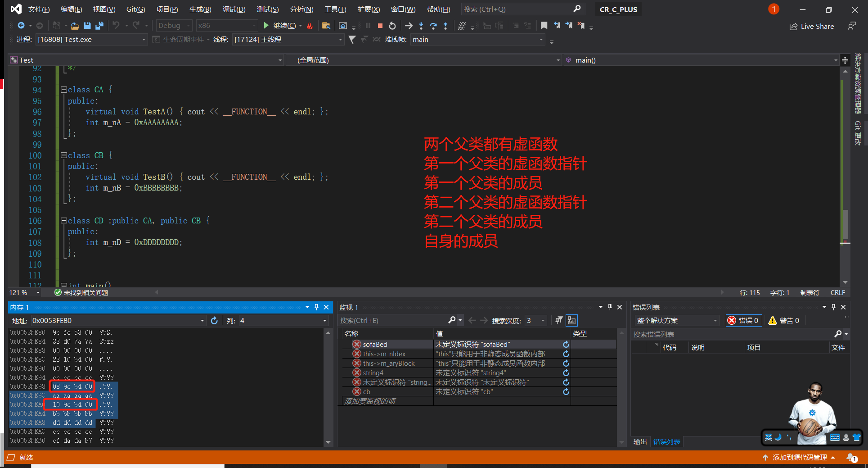Click the Step Over icon
Screen dimensions: 868x468
click(433, 26)
